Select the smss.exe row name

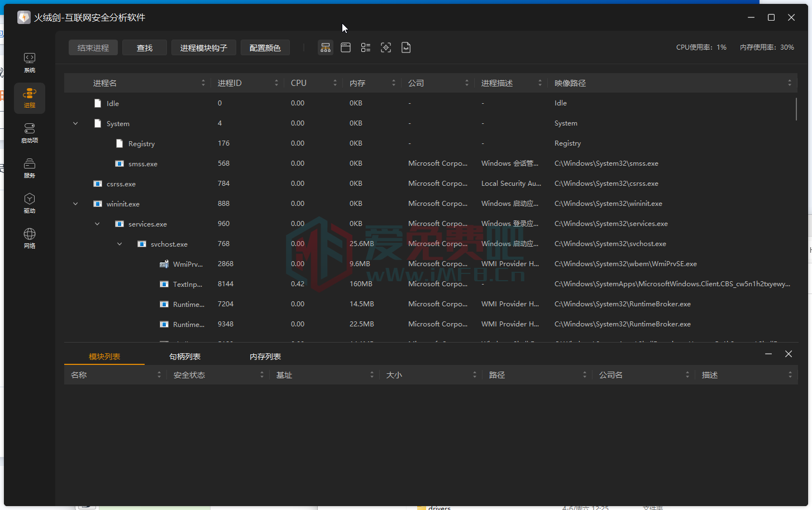click(143, 163)
